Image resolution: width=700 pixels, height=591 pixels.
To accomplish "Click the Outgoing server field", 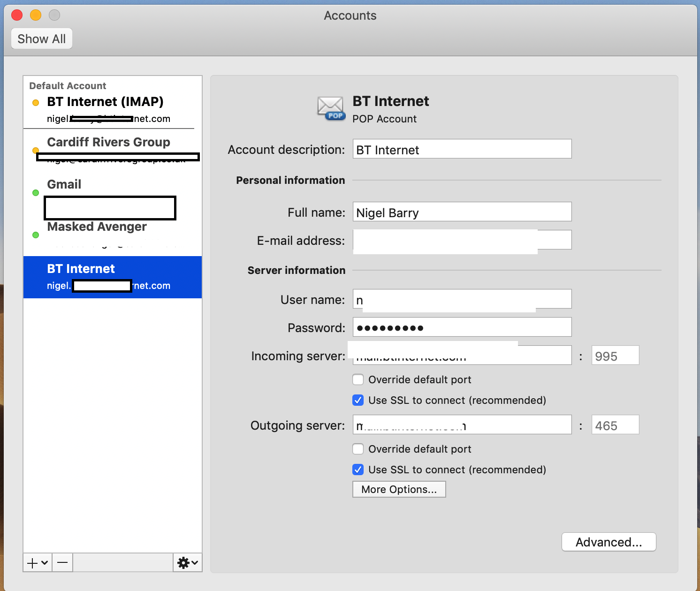I will (x=462, y=425).
